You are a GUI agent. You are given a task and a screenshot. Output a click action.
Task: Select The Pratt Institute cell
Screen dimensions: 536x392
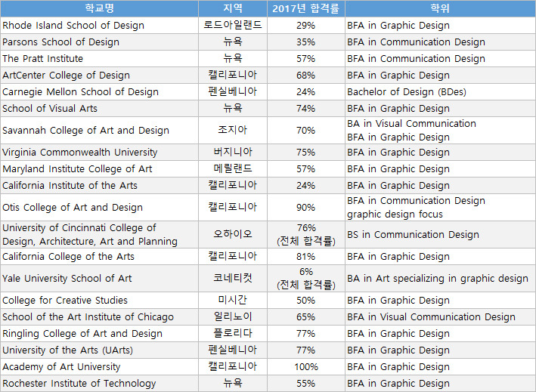point(99,58)
